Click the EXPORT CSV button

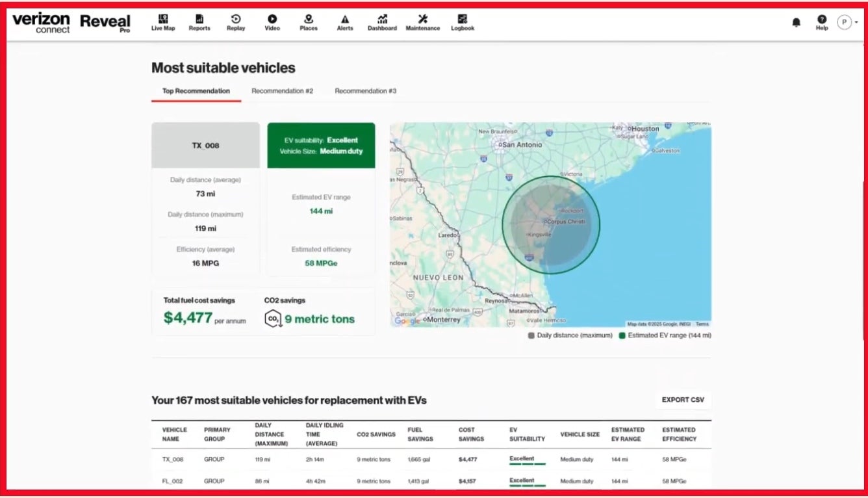click(x=683, y=400)
